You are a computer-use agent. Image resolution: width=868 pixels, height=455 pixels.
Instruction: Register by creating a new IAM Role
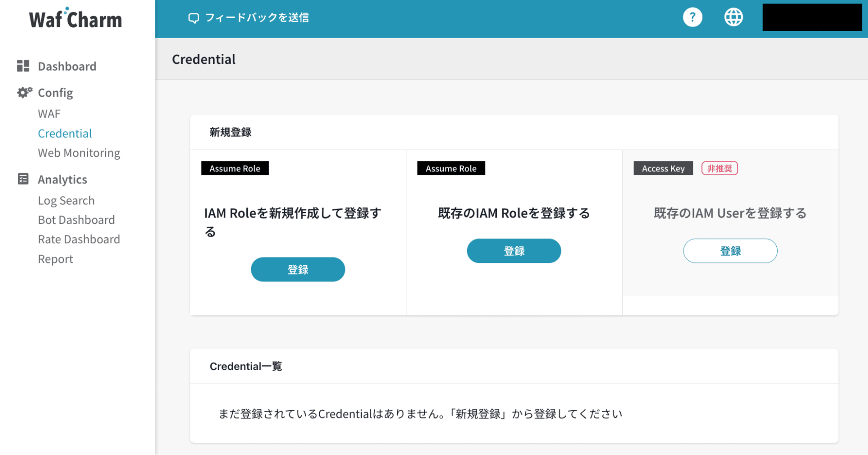point(298,269)
